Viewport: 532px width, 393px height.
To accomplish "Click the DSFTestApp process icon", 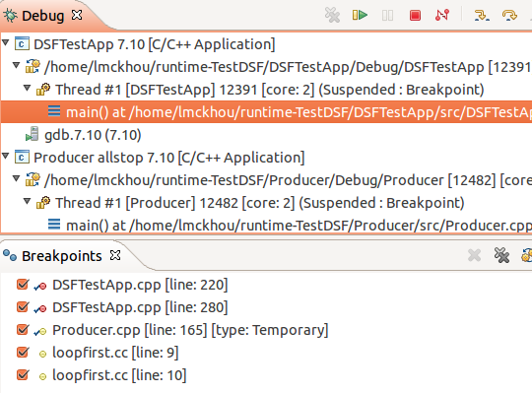I will pyautogui.click(x=33, y=67).
